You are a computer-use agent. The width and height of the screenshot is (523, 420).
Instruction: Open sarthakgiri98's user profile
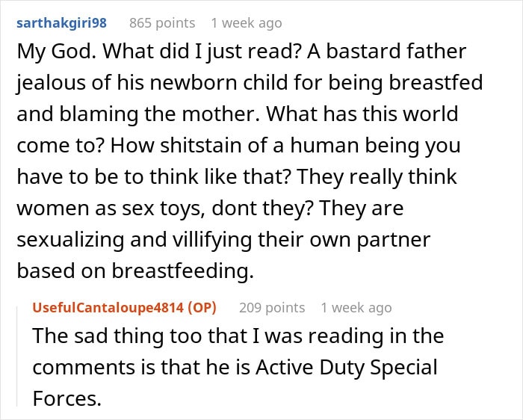coord(61,23)
